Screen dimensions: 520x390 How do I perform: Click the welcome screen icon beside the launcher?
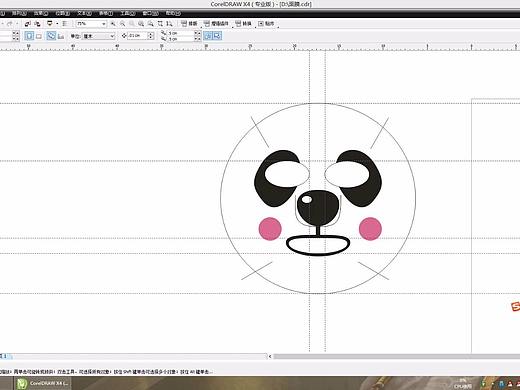click(65, 24)
